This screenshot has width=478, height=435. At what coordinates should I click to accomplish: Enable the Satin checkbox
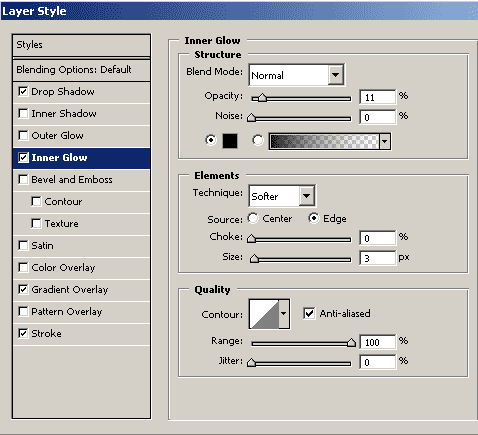[x=23, y=245]
